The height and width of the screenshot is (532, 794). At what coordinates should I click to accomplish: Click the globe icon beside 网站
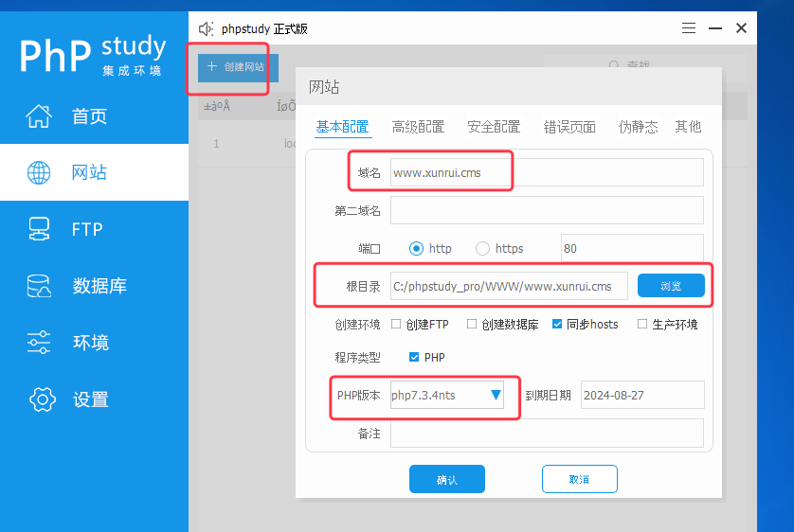click(x=39, y=172)
